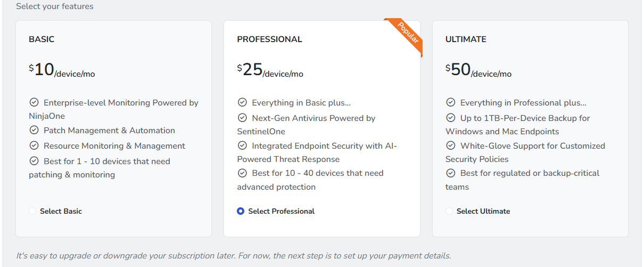Screen dimensions: 644x267
Task: Click the BASIC plan heading
Action: coord(42,39)
